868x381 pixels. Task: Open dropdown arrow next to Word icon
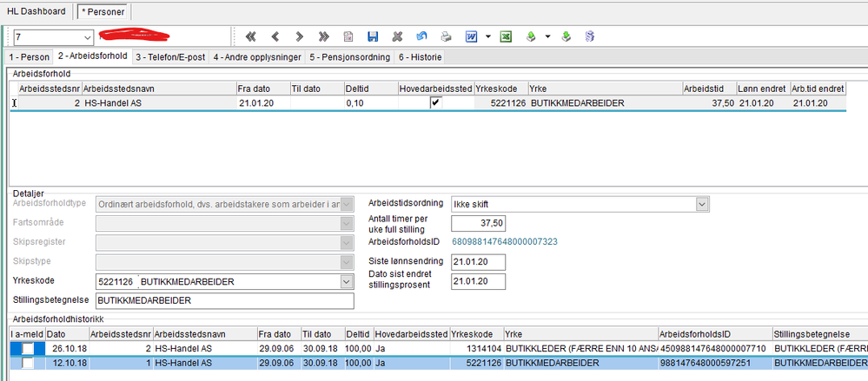[487, 36]
